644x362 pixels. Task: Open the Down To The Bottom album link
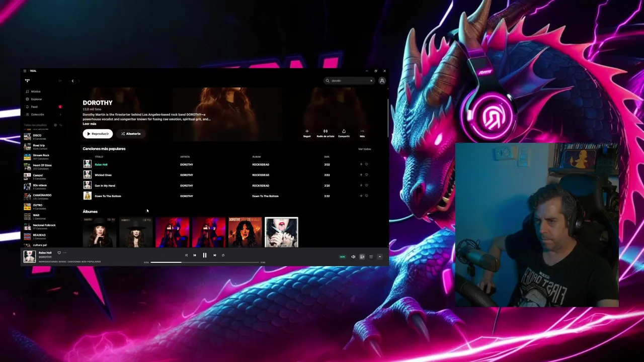[265, 196]
